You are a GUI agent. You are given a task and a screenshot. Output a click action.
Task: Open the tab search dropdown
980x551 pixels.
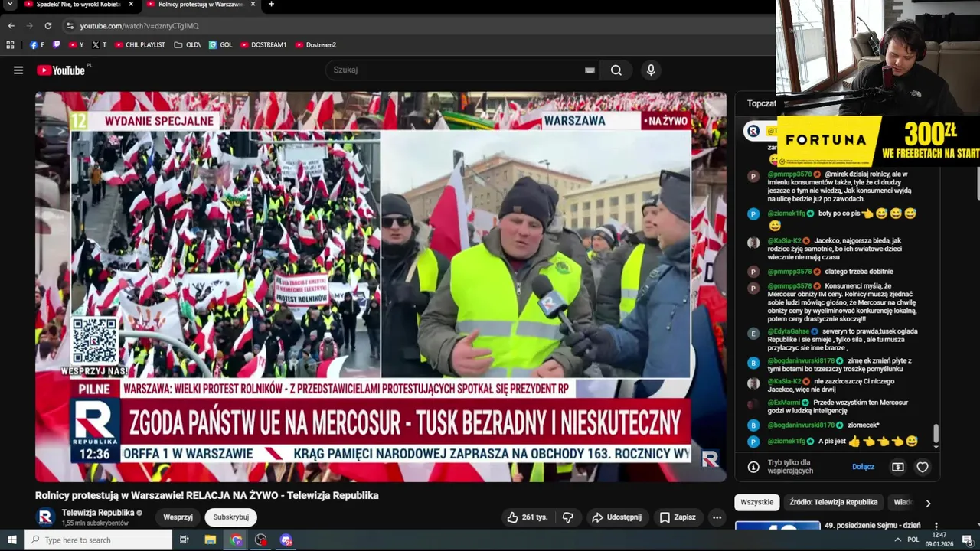tap(10, 4)
